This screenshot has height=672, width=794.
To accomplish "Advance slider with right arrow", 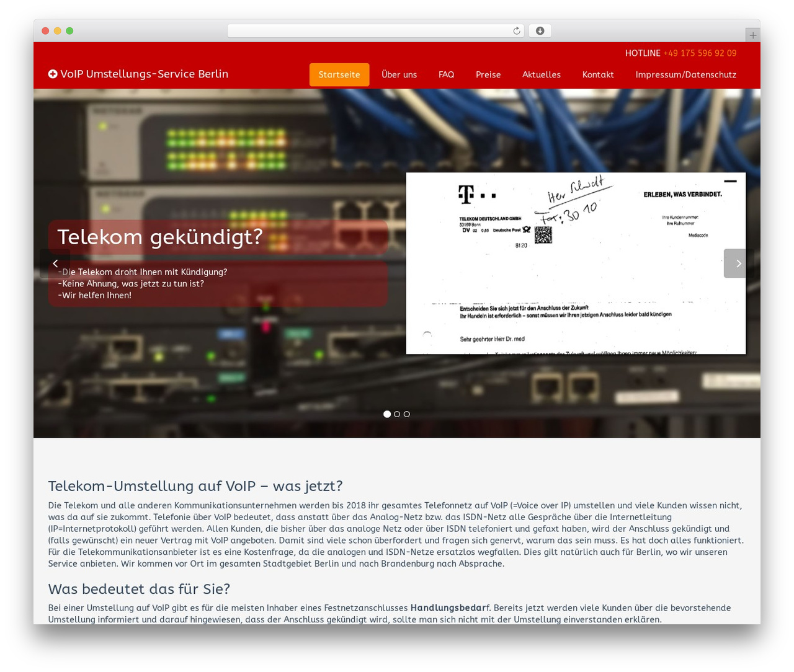I will point(738,263).
